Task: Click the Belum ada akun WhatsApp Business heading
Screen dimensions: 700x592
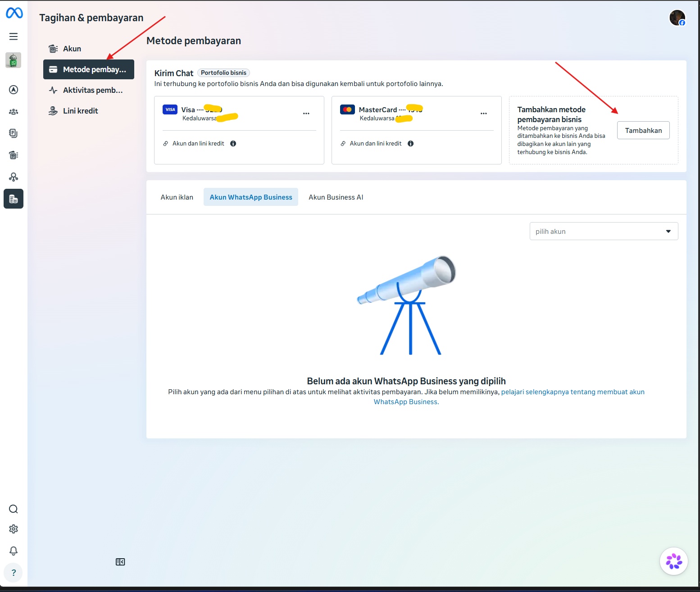Action: (406, 381)
